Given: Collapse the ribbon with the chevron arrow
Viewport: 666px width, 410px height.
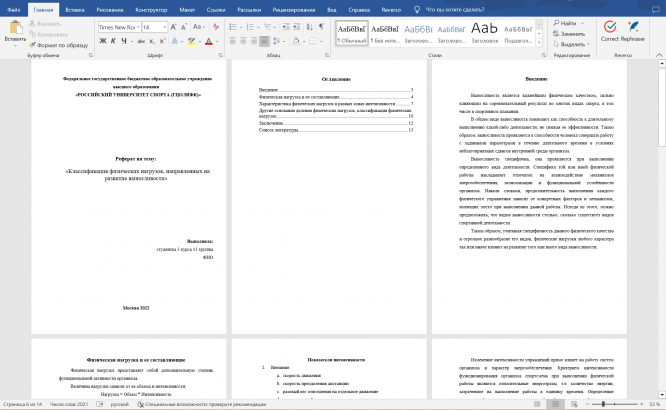Looking at the screenshot, I should (x=659, y=55).
